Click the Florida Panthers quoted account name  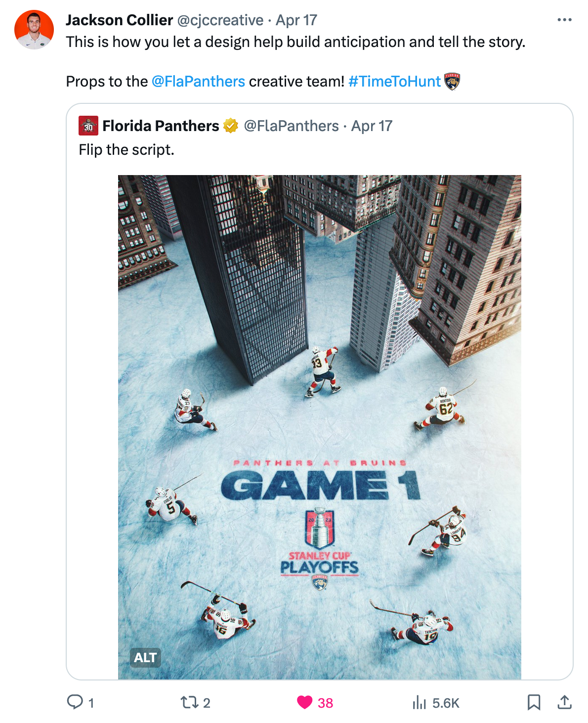click(x=161, y=126)
